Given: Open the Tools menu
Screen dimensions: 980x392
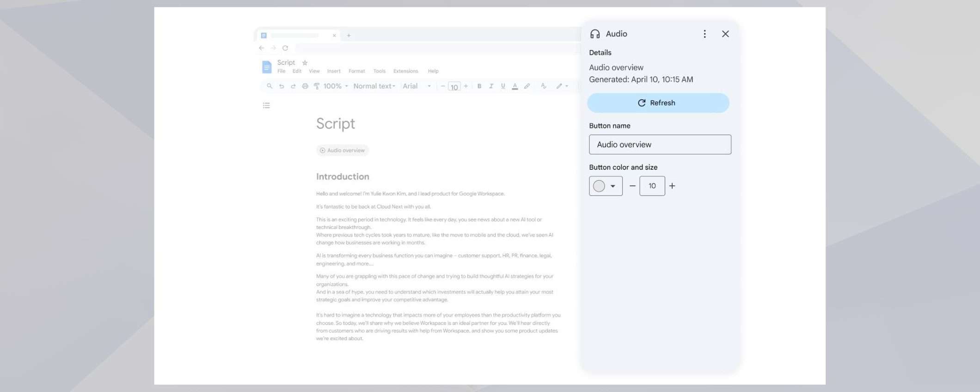Looking at the screenshot, I should [380, 71].
